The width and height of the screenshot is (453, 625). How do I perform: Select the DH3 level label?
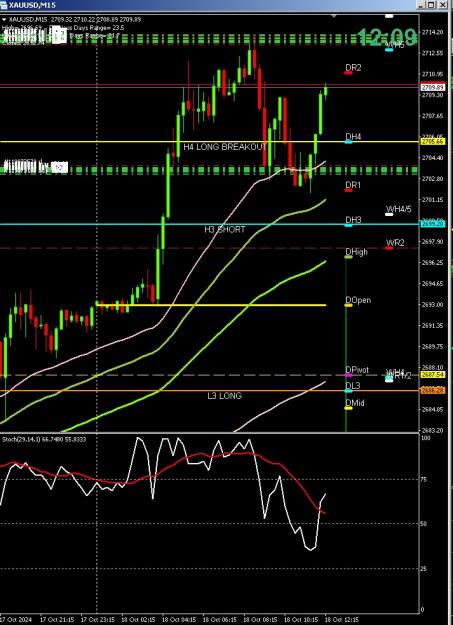click(353, 220)
